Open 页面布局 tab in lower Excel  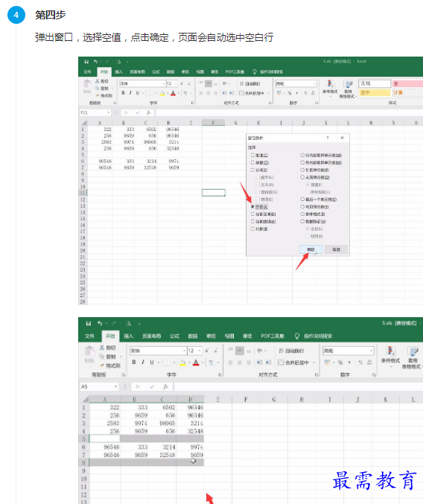click(x=151, y=336)
